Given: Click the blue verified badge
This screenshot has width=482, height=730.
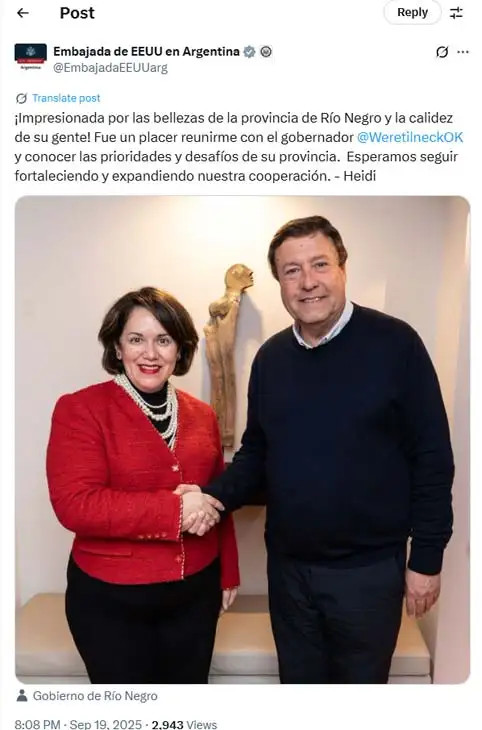Looking at the screenshot, I should tap(250, 51).
